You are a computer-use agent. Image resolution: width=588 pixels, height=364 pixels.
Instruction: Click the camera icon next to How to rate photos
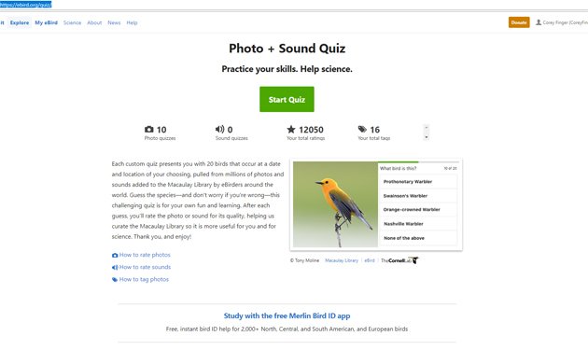[x=115, y=256]
